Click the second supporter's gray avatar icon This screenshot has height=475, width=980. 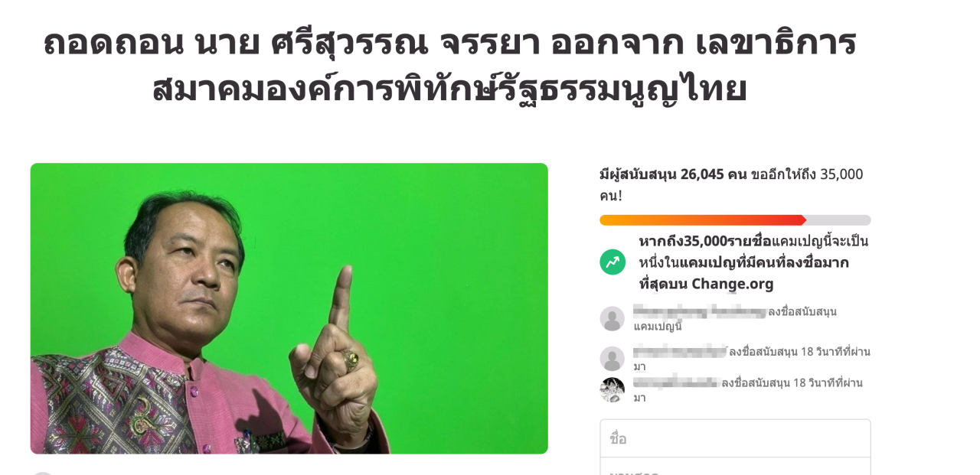point(612,359)
